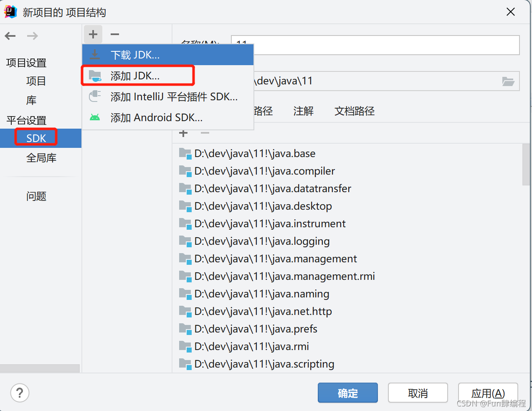
Task: Browse for JDK home folder icon
Action: point(508,81)
